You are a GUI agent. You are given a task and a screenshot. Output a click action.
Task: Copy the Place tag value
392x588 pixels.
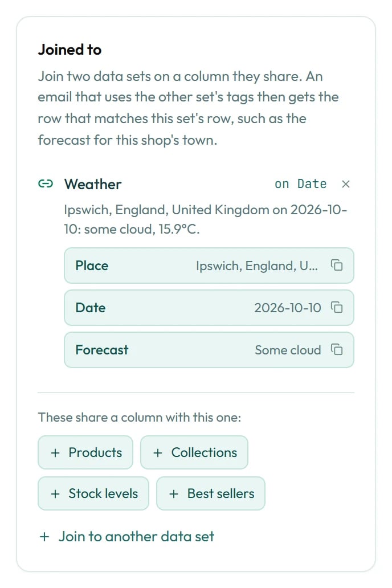pos(337,265)
